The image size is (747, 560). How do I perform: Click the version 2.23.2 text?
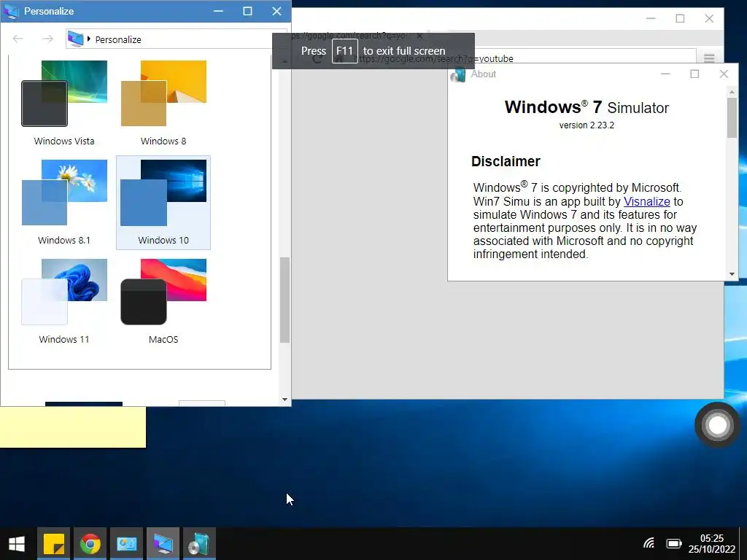(587, 125)
